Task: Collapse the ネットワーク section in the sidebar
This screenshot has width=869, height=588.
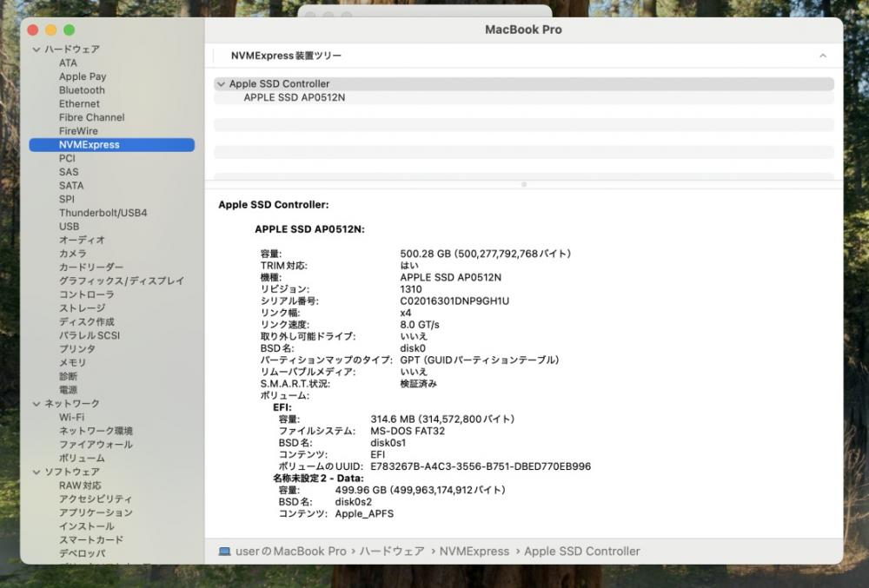Action: [36, 404]
